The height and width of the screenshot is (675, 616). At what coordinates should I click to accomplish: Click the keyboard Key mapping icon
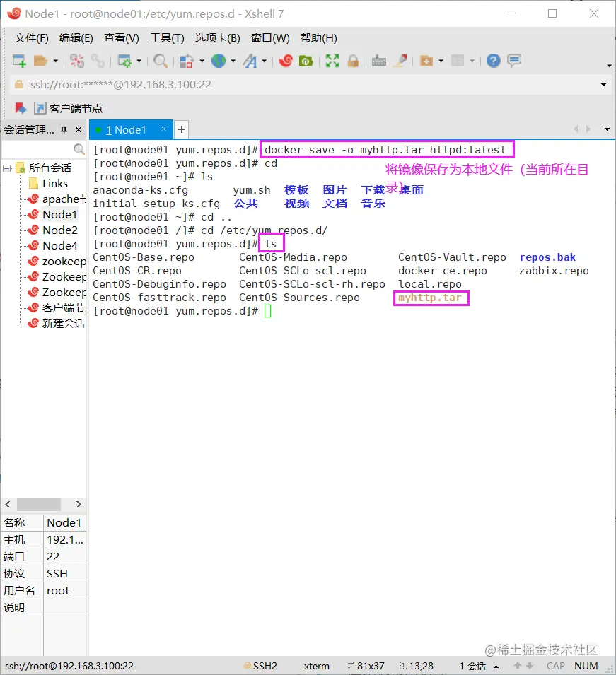point(378,61)
